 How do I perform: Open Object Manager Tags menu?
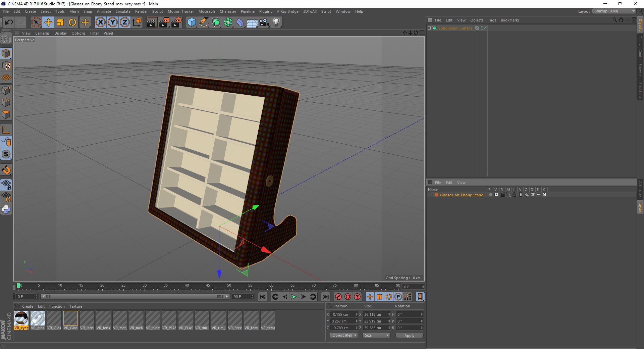pos(492,20)
